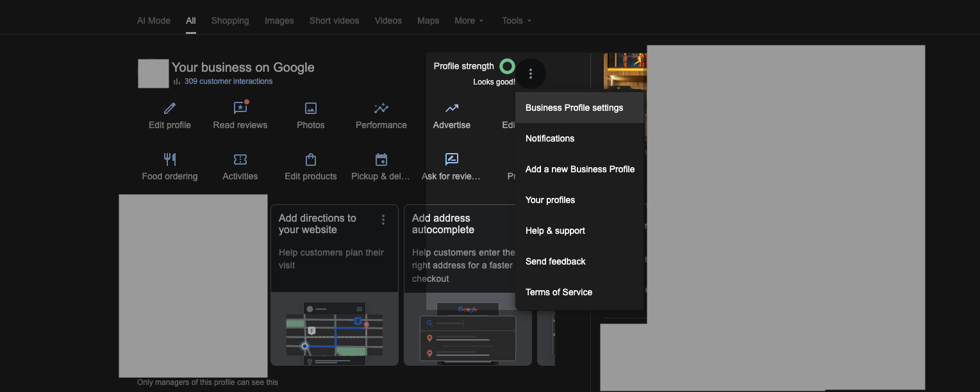The height and width of the screenshot is (392, 980).
Task: Open 309 customer interactions link
Action: pos(228,81)
